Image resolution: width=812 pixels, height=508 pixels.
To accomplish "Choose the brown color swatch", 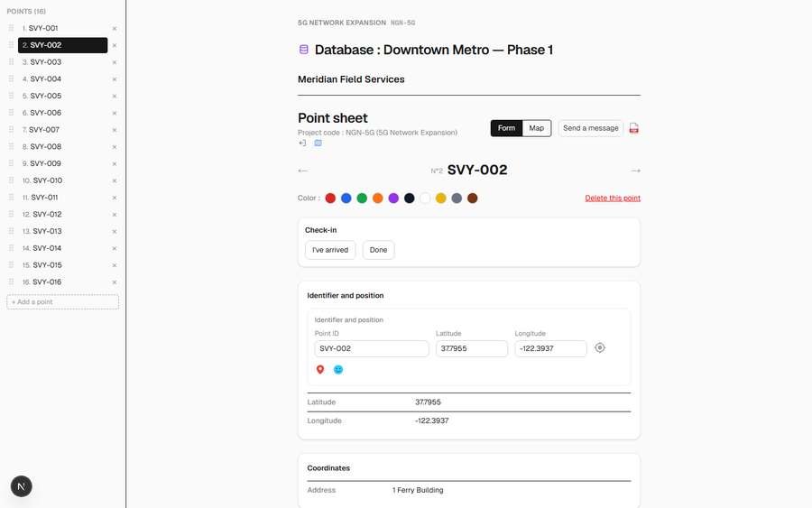I will [x=472, y=198].
